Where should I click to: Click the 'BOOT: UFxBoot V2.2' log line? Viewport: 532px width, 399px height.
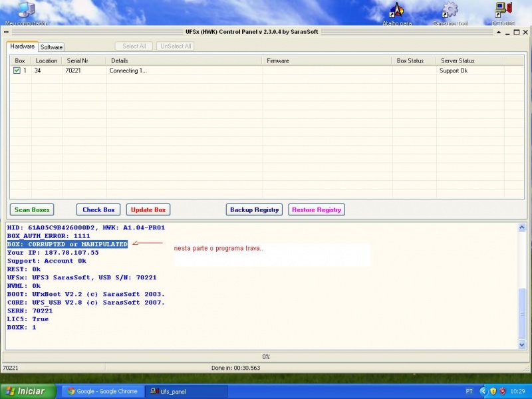tap(86, 294)
